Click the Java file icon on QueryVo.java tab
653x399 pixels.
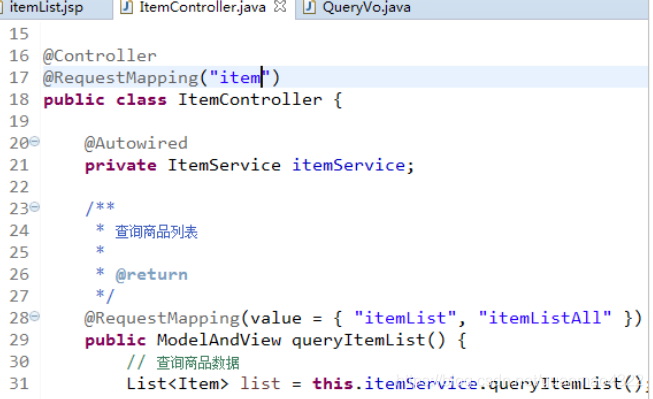(x=309, y=7)
